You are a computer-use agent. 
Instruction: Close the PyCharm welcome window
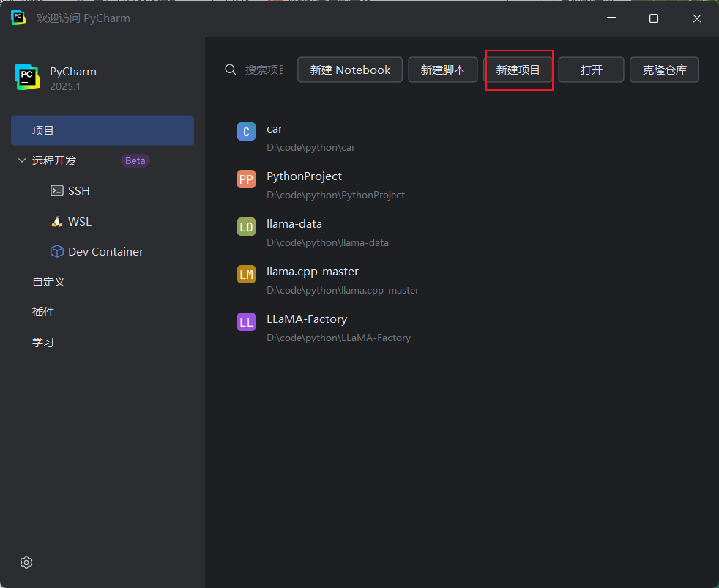click(697, 18)
